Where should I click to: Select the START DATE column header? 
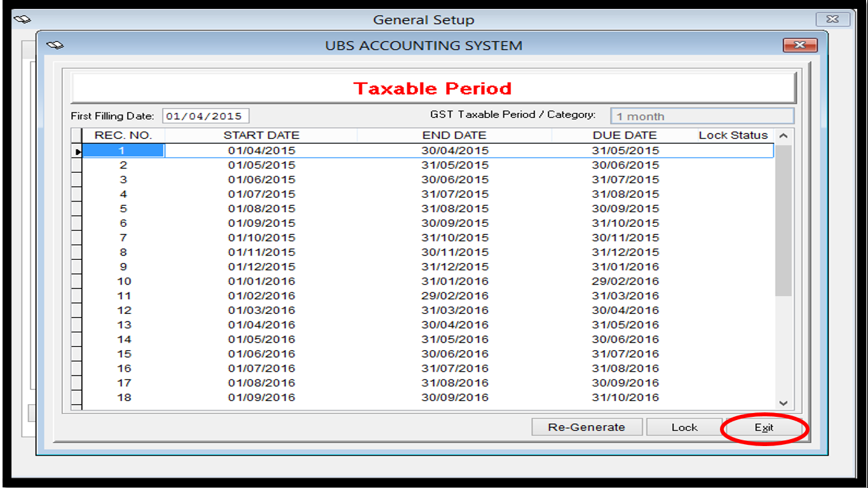(261, 135)
